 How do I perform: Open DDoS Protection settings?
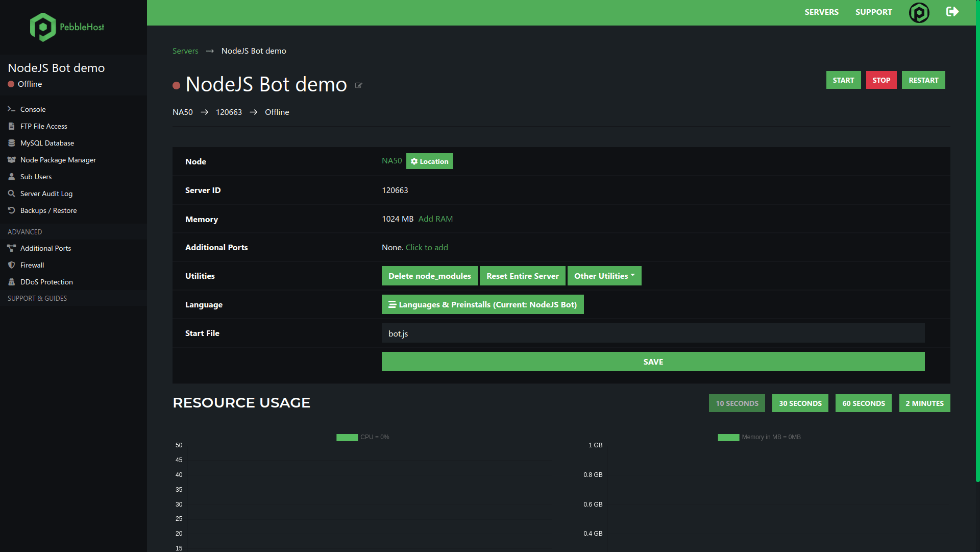[46, 281]
